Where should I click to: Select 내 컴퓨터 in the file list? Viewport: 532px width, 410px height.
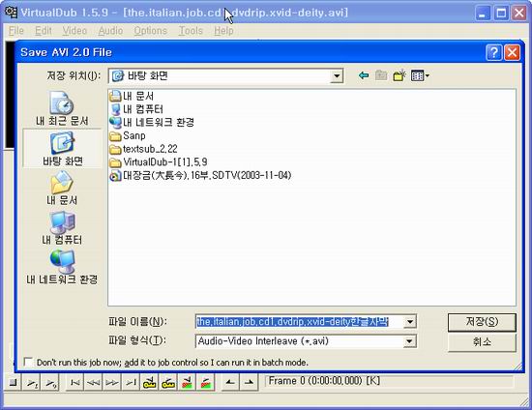[x=136, y=109]
